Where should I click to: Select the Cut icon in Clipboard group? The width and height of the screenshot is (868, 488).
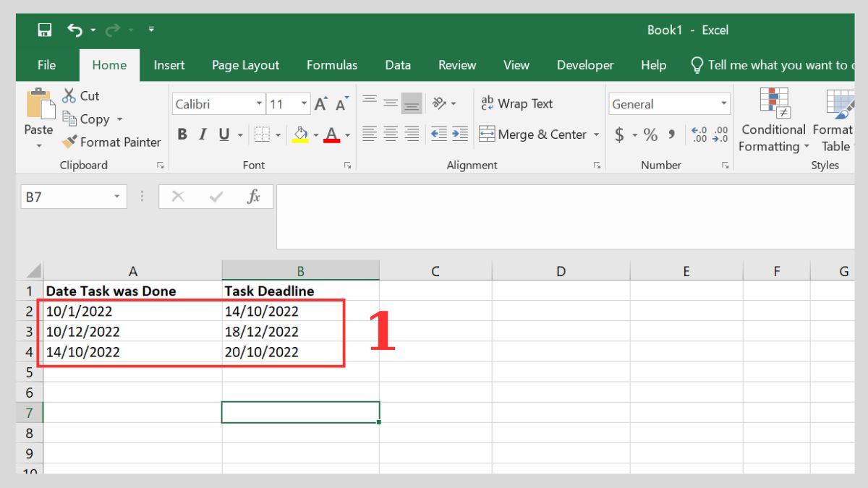[71, 95]
